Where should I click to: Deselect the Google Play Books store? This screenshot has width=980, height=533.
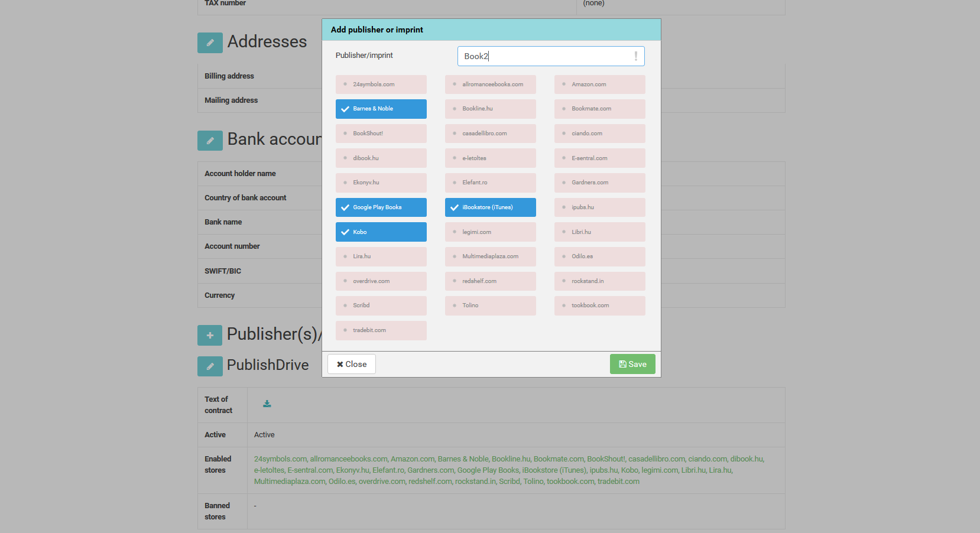[x=381, y=207]
